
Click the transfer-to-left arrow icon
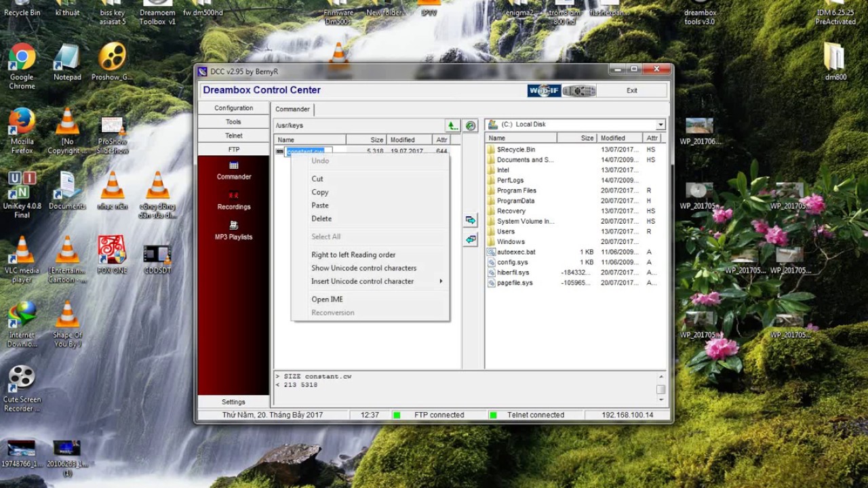[x=471, y=239]
